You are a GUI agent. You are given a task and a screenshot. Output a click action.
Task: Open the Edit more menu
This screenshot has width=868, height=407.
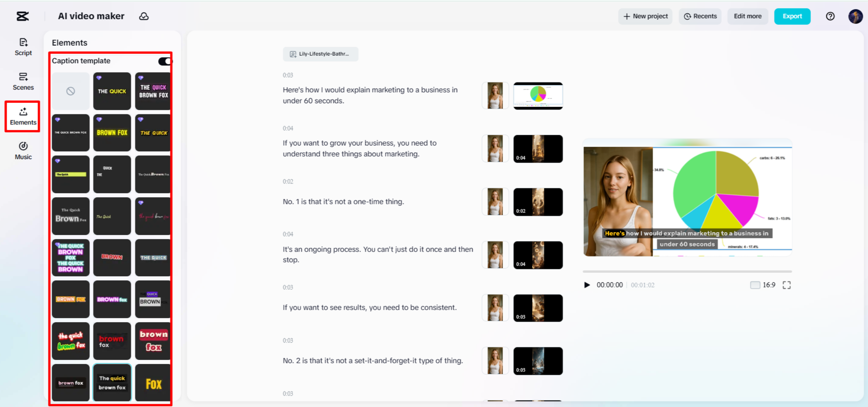pyautogui.click(x=747, y=16)
